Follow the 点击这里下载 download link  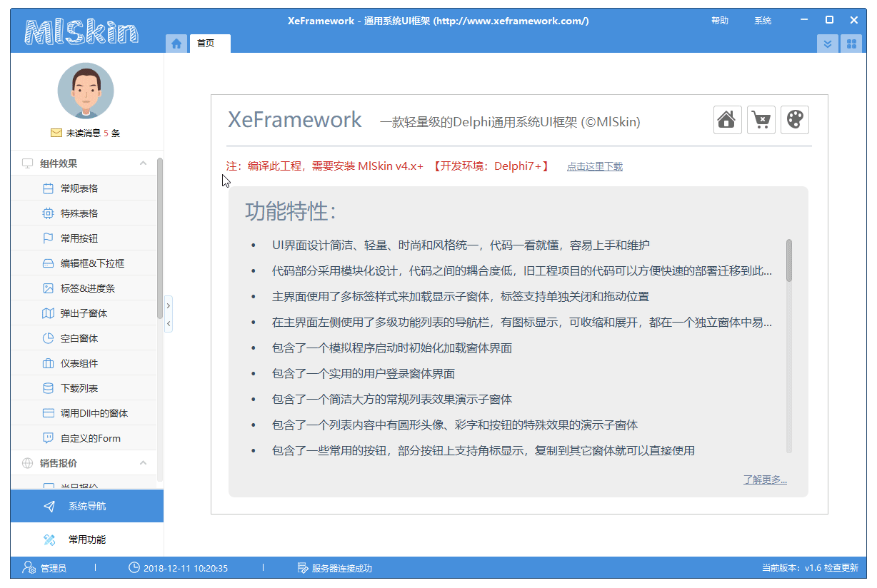pyautogui.click(x=595, y=166)
